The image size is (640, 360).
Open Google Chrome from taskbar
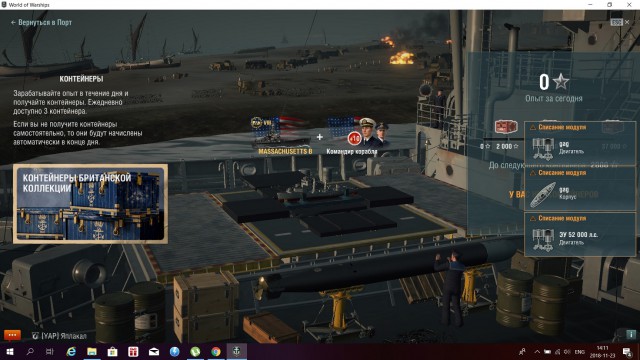coord(216,351)
